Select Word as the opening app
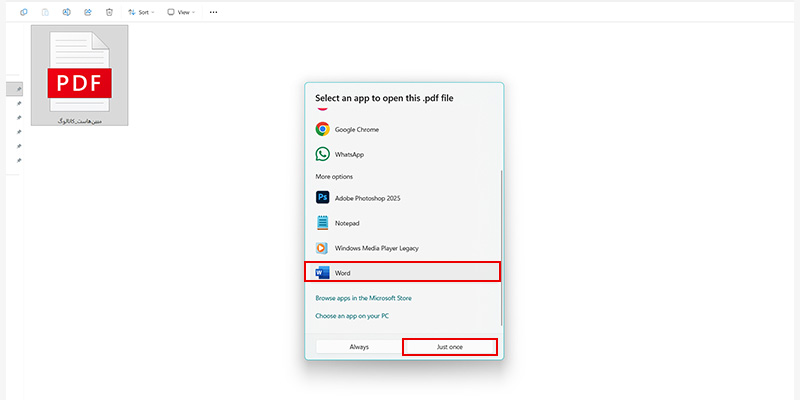Screen dimensions: 800x400 pos(403,272)
